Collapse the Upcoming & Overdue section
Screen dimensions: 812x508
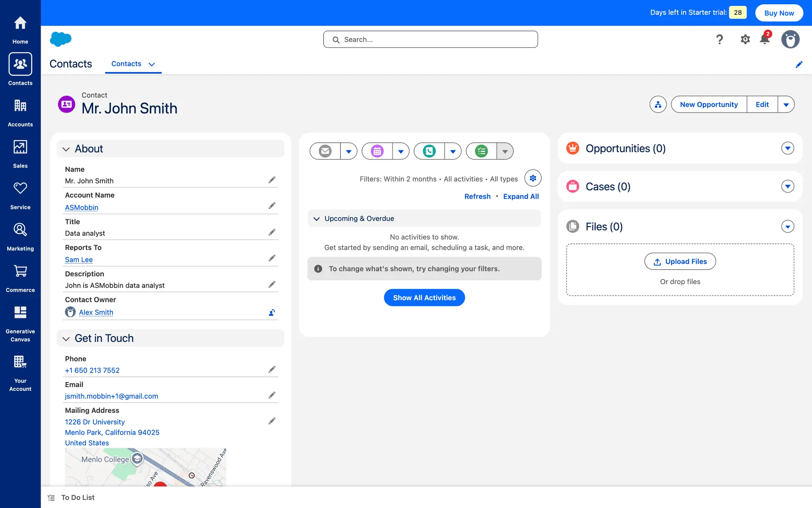[x=316, y=219]
